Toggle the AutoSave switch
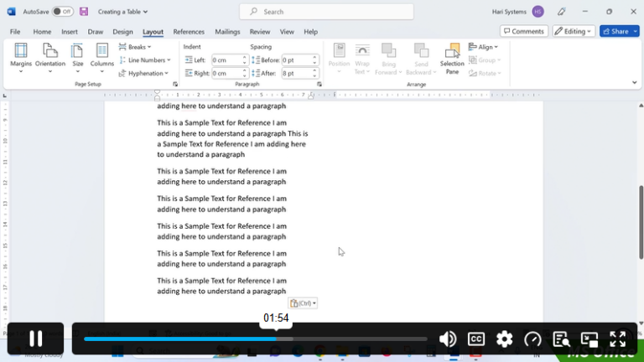 pos(62,12)
